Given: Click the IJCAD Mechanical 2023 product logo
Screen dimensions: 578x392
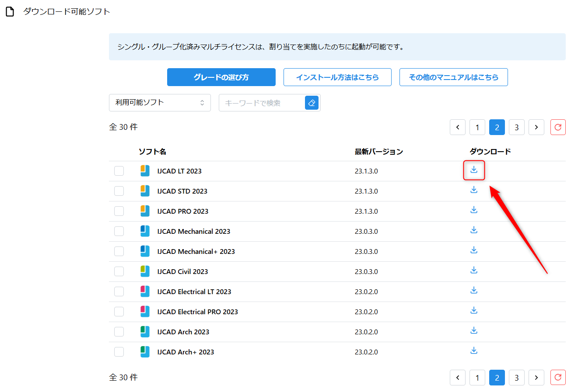Looking at the screenshot, I should point(145,231).
